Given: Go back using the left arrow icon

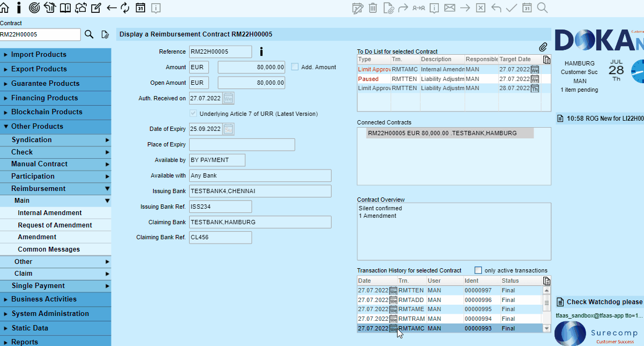Looking at the screenshot, I should pos(111,8).
